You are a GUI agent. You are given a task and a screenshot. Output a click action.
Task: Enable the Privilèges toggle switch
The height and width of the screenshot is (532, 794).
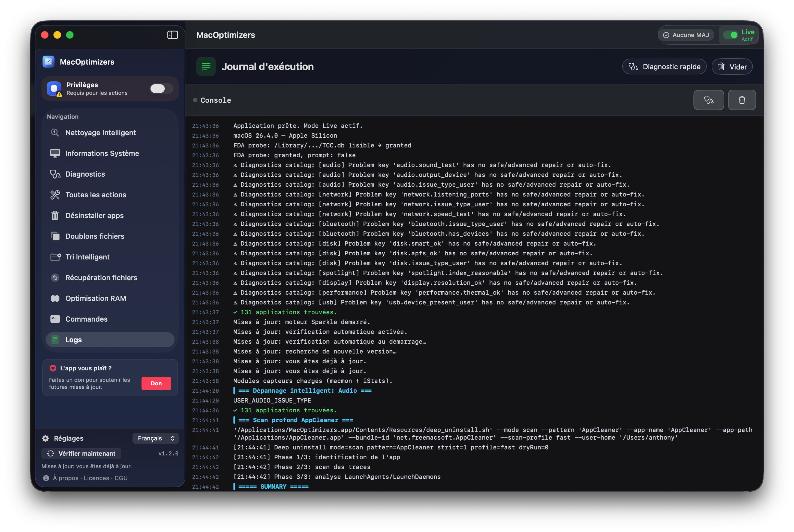click(x=161, y=89)
